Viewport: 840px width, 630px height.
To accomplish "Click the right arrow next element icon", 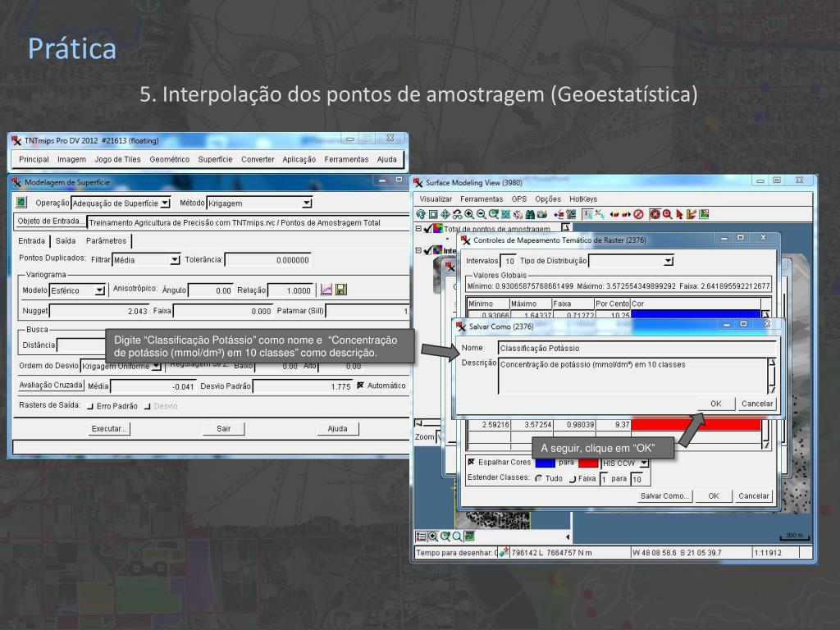I will (626, 214).
